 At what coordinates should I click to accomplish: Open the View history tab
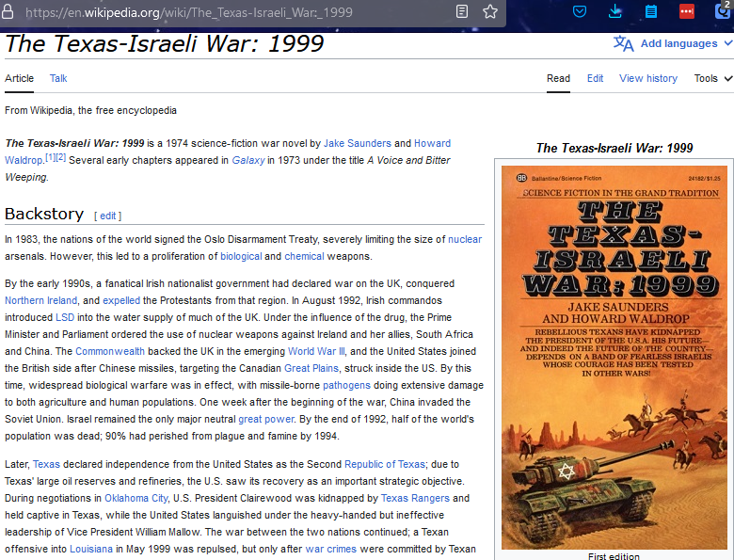648,78
